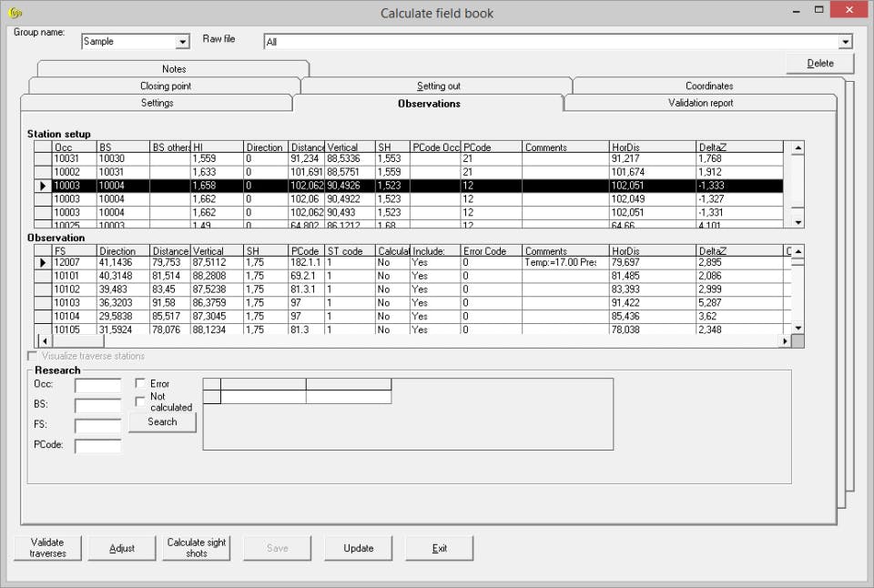Select the Observations tab
The image size is (874, 588).
point(429,103)
